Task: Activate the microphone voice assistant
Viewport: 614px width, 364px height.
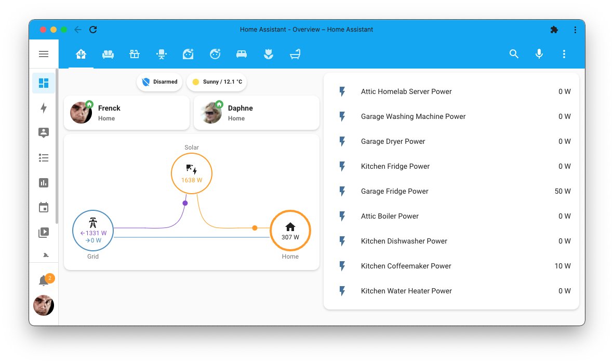Action: pyautogui.click(x=539, y=54)
